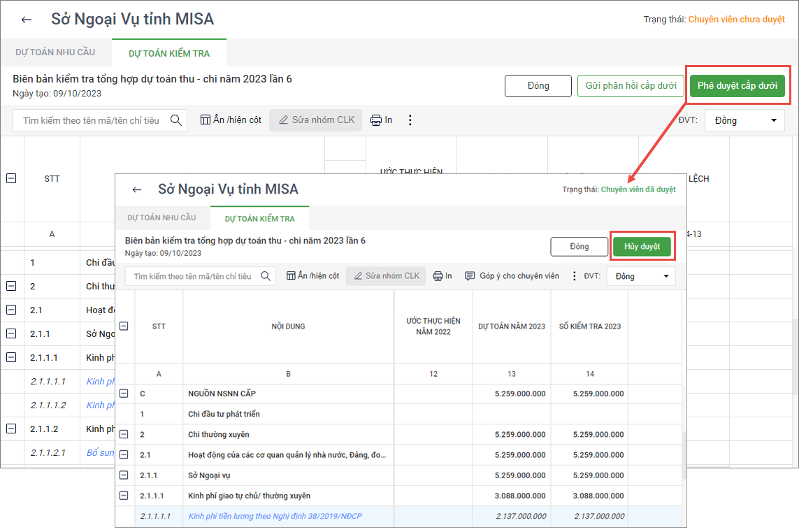Click back arrow beside large Sở Ngoại Vụ title
This screenshot has width=799, height=532.
coord(27,20)
